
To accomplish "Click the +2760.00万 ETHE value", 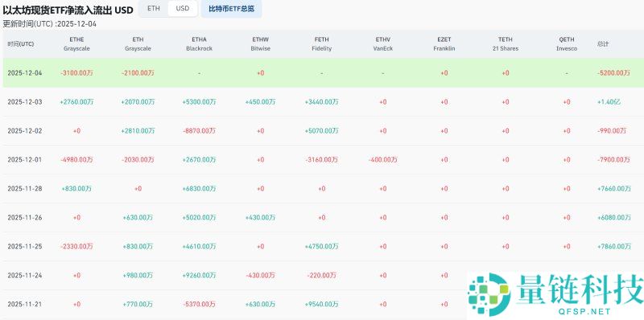I will click(x=76, y=102).
